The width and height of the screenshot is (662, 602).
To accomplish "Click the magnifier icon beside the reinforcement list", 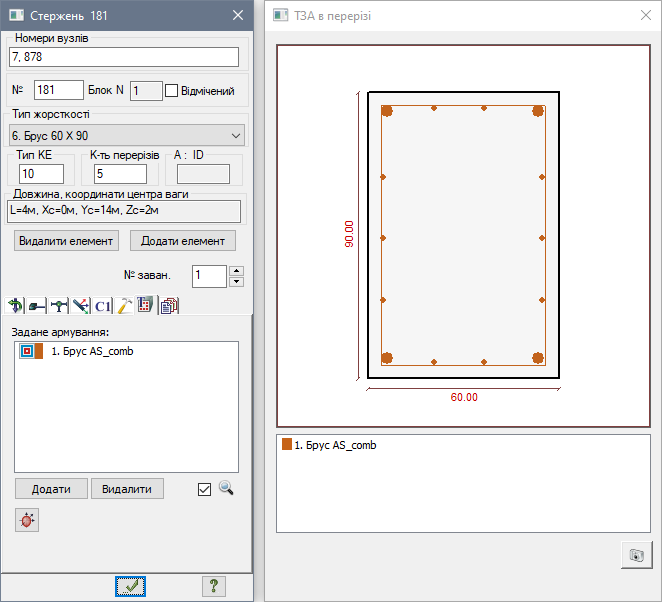I will (x=226, y=488).
